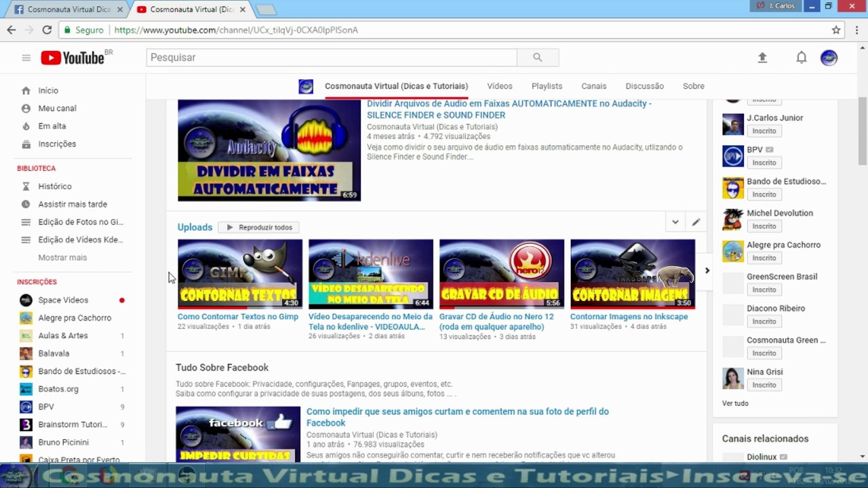868x488 pixels.
Task: Open a new Chrome tab
Action: (266, 9)
